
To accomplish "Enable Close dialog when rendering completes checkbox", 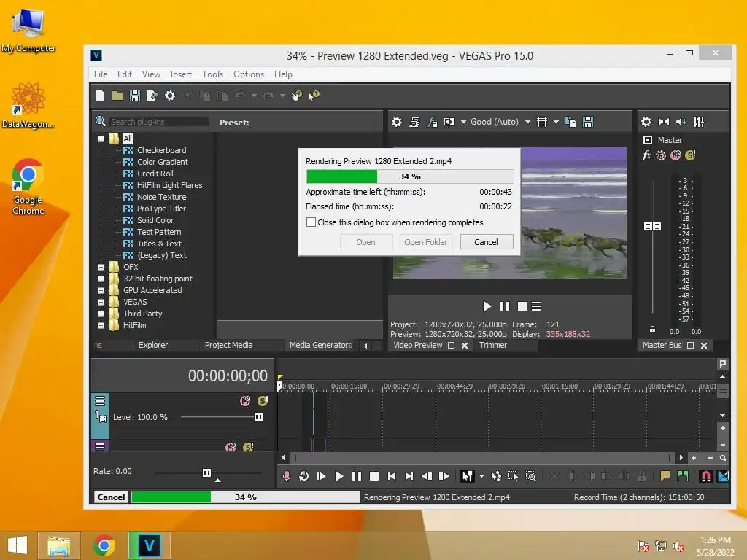I will tap(311, 222).
